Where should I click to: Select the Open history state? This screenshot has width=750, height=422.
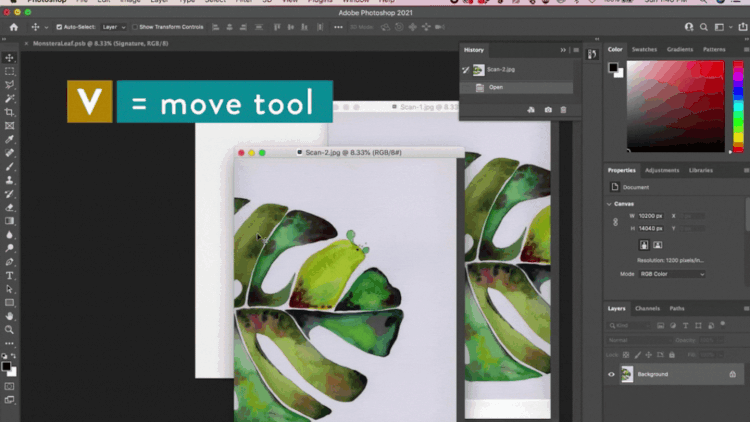pos(516,87)
